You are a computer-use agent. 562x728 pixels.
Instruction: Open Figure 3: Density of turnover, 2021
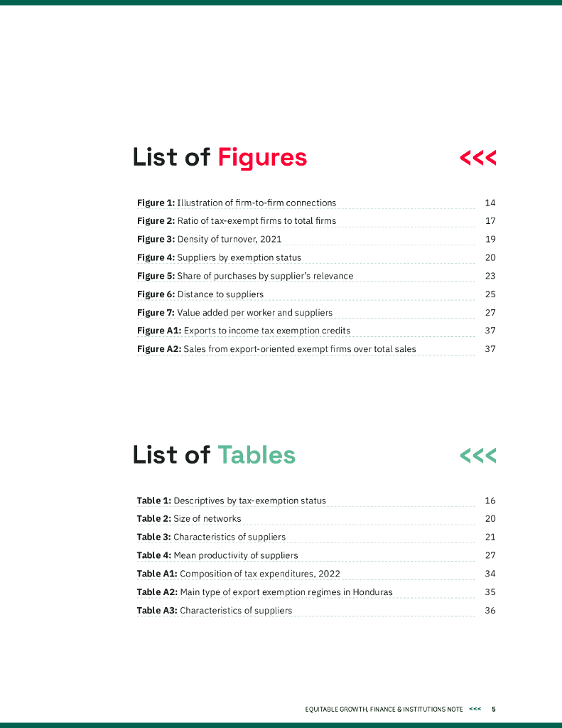pos(214,240)
